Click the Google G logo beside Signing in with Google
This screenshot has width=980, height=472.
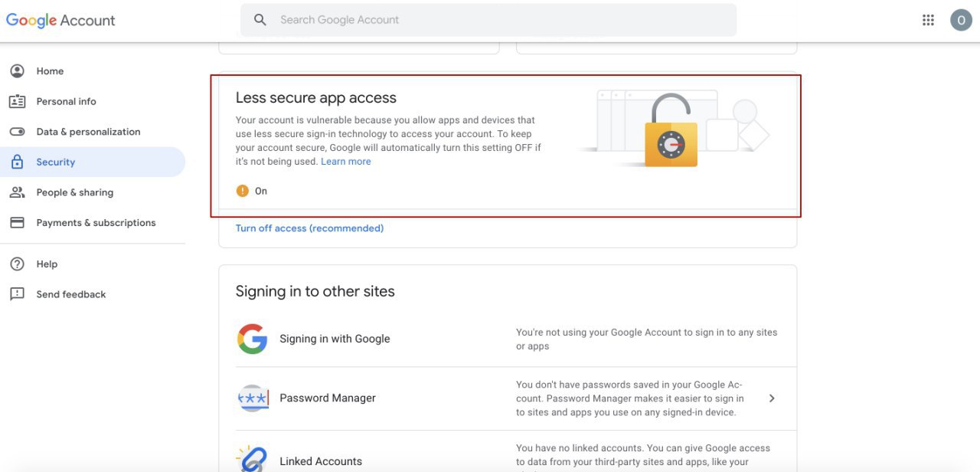(x=252, y=339)
